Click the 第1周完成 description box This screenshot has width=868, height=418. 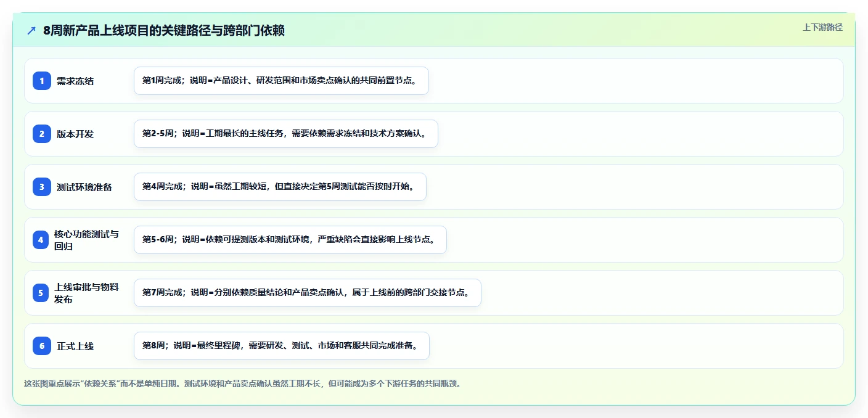click(281, 81)
